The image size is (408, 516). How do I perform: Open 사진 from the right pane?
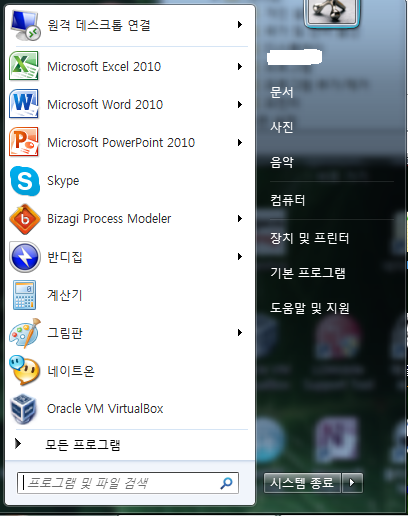(282, 127)
